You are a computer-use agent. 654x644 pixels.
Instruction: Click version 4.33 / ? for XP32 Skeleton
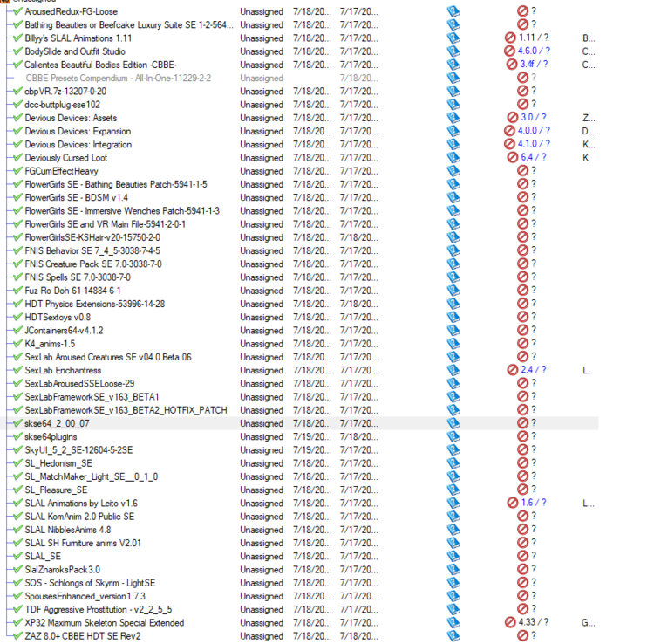point(534,622)
